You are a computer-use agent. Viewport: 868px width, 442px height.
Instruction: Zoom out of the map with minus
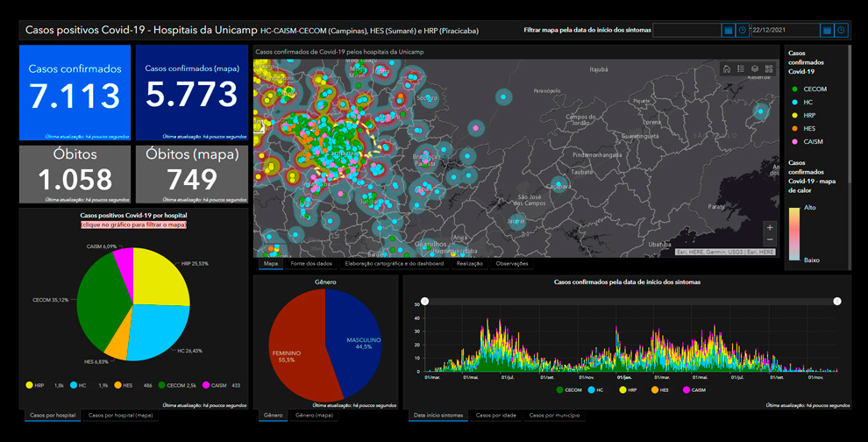[x=770, y=239]
